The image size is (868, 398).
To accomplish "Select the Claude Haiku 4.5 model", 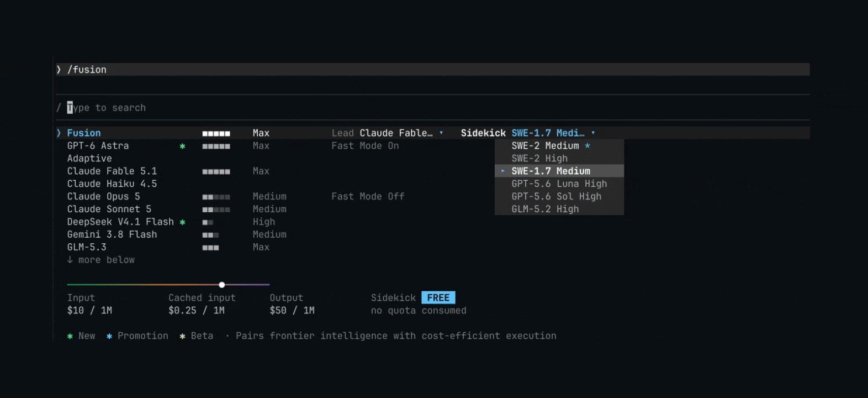I will click(x=112, y=184).
